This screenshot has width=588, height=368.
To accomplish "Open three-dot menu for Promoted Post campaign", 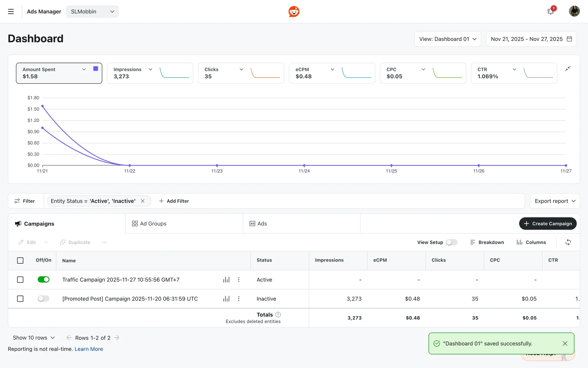I will [x=239, y=299].
